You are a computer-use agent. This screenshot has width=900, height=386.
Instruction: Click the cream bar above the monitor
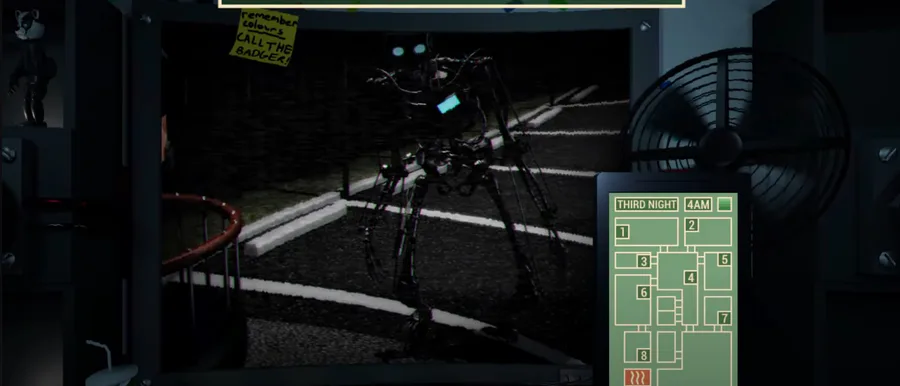tap(452, 3)
